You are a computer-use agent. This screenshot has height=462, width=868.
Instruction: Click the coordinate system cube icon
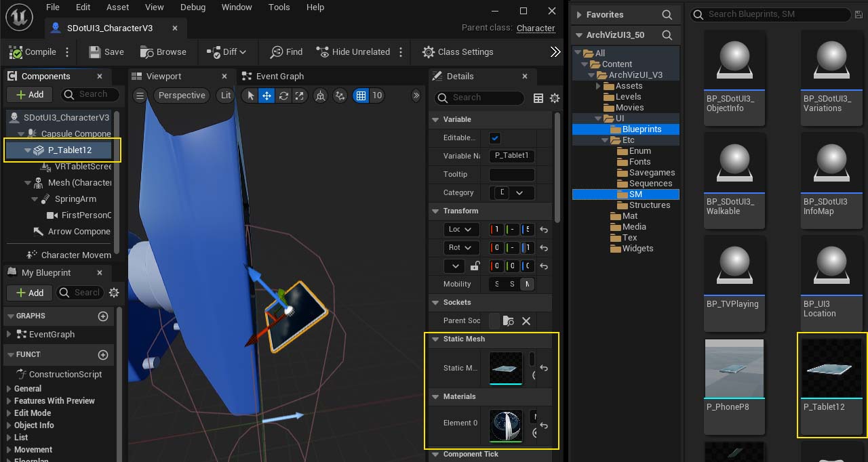[x=321, y=96]
